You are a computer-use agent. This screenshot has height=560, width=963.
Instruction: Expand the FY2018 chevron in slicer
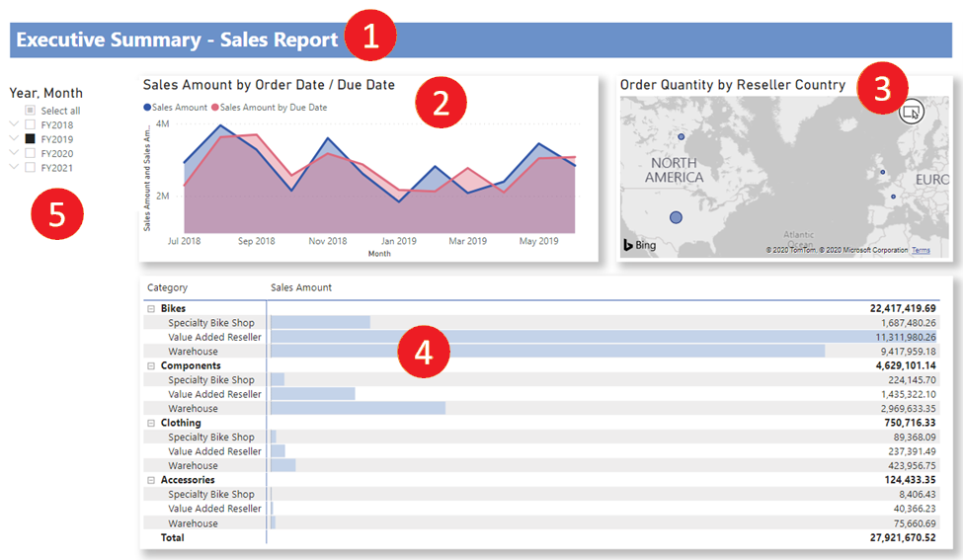pos(14,125)
